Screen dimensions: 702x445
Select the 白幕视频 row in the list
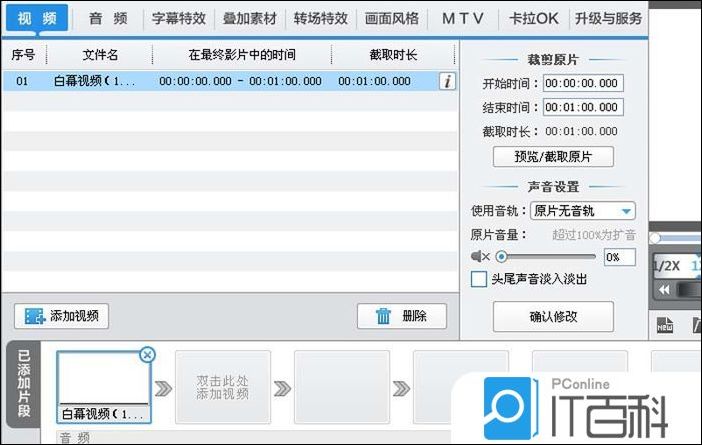tap(230, 81)
